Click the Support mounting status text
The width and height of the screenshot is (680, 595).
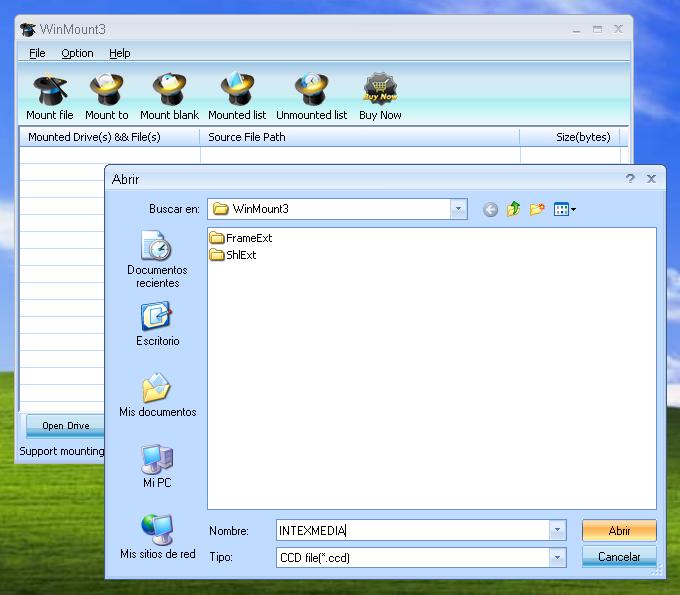point(62,451)
